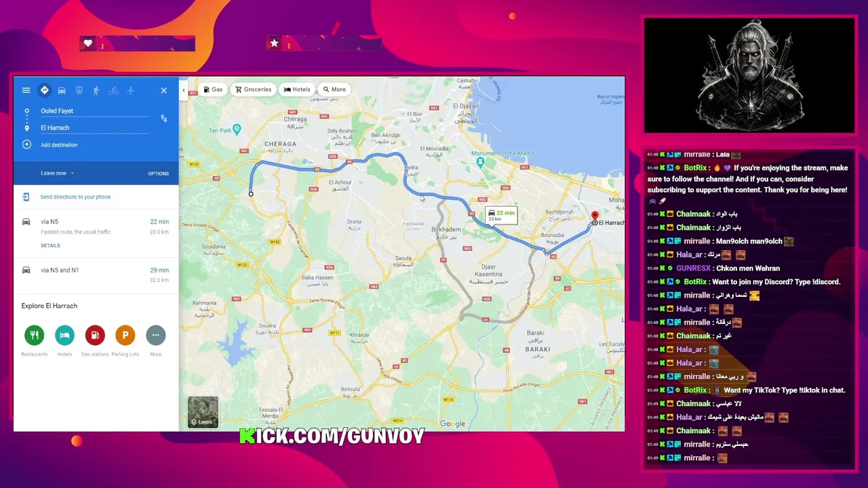Click the 29 min duration text

pyautogui.click(x=159, y=270)
